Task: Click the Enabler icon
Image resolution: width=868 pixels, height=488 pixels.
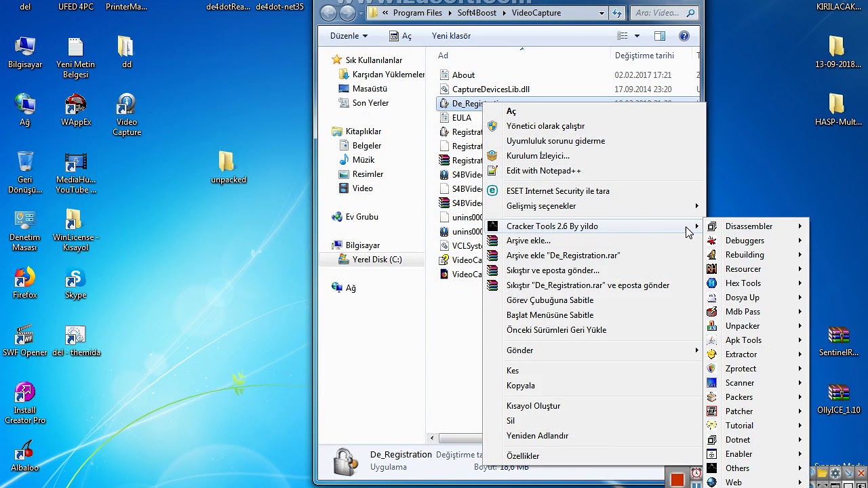Action: 711,454
